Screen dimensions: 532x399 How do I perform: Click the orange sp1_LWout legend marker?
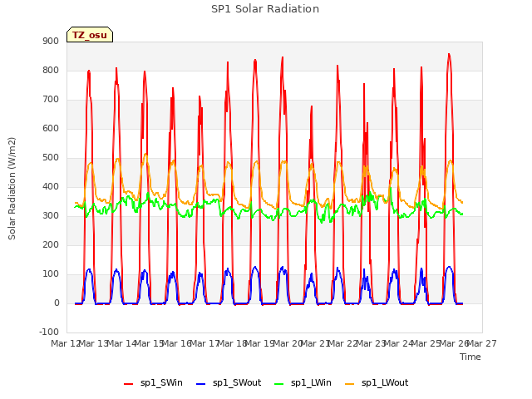(349, 384)
